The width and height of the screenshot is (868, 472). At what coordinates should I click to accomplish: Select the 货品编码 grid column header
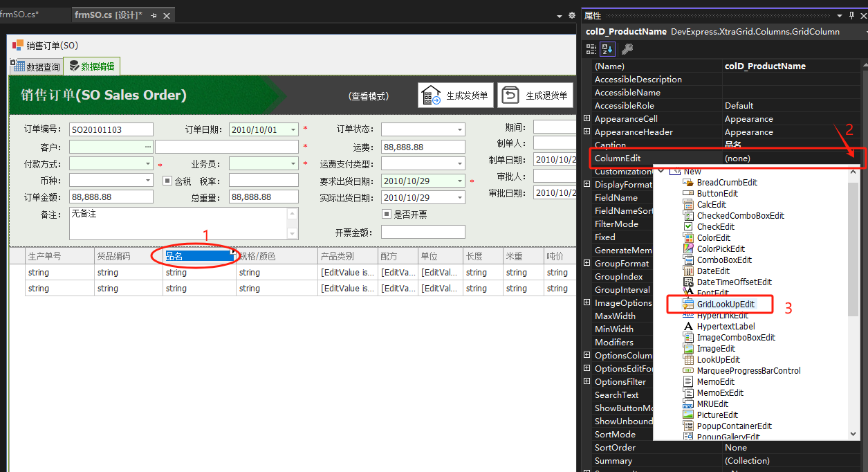pyautogui.click(x=128, y=256)
